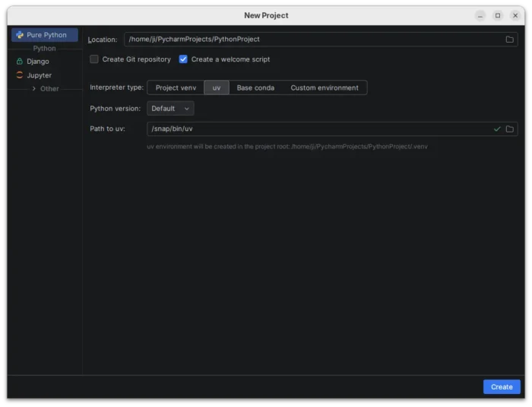Maximize the New Project window
The image size is (532, 407).
[498, 15]
